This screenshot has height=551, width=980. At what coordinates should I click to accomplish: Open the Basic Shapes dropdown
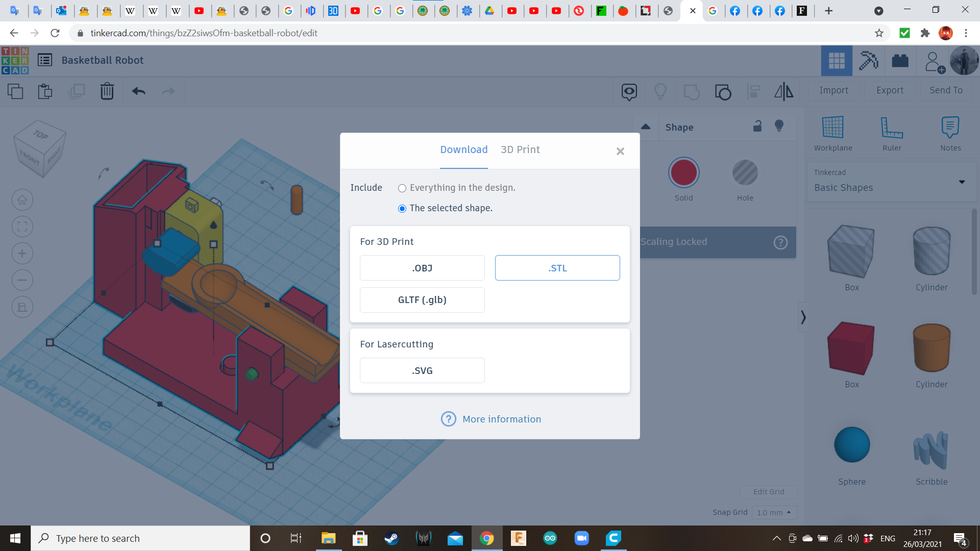[x=891, y=182]
